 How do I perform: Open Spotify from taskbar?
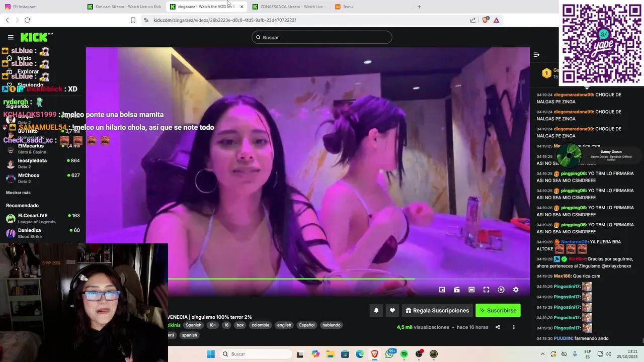coord(404,354)
